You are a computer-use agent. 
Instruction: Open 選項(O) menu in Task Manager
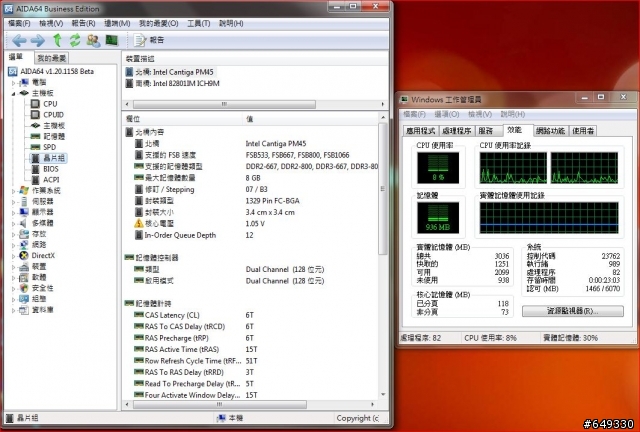(447, 114)
